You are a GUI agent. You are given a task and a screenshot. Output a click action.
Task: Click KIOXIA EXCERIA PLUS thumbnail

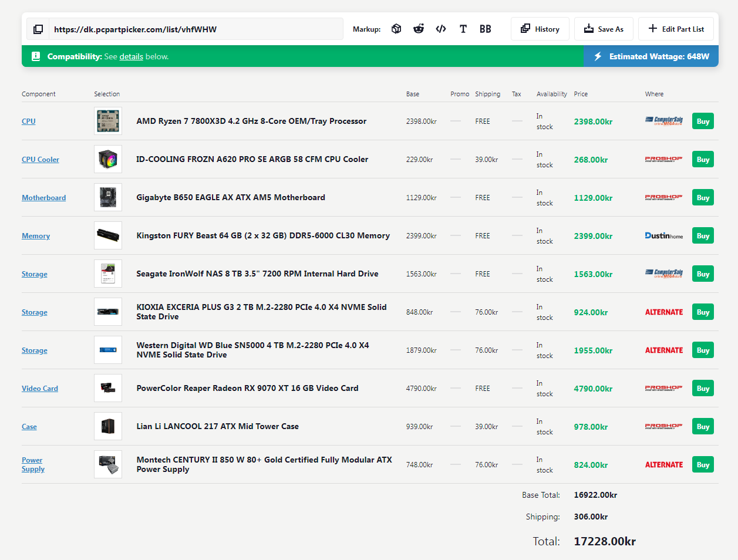pyautogui.click(x=108, y=312)
